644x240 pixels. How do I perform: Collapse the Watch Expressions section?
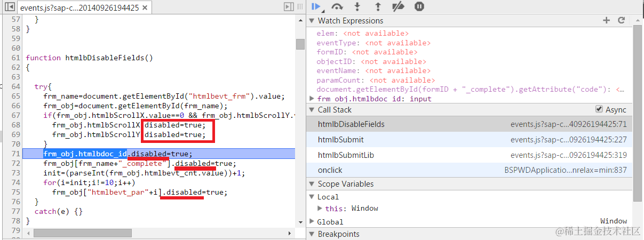[313, 21]
